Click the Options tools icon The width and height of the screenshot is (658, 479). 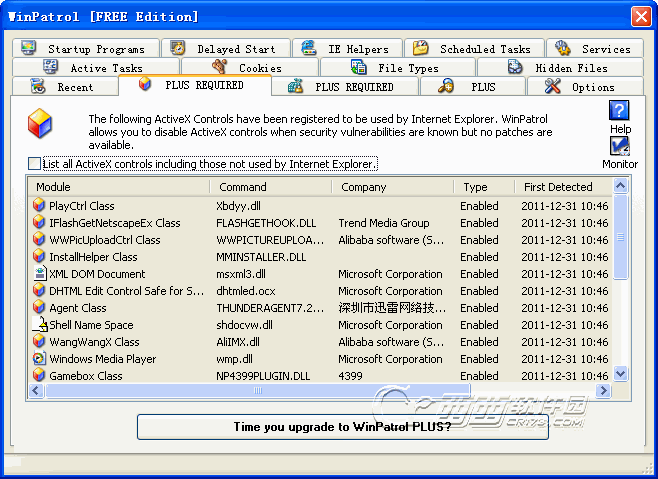click(x=553, y=86)
